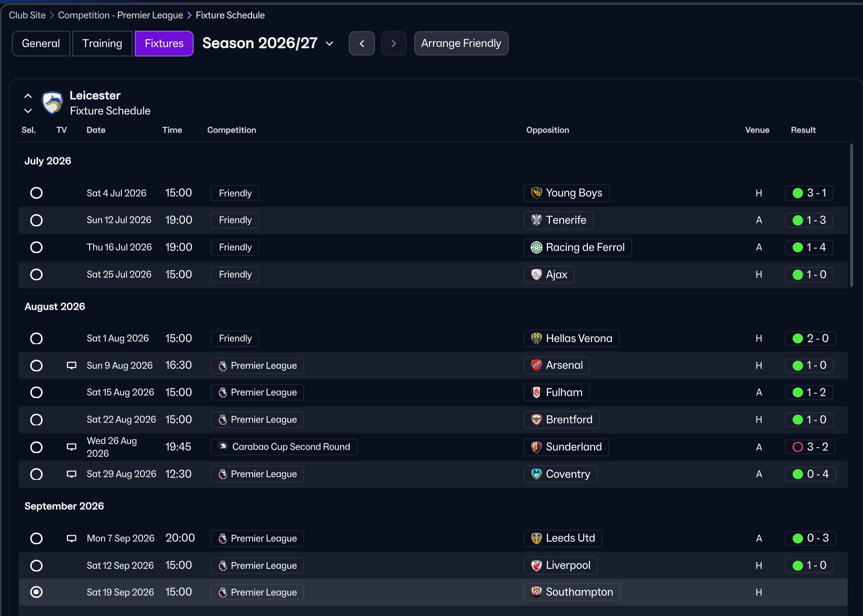Open the Liverpool 1-0 result

click(x=809, y=565)
